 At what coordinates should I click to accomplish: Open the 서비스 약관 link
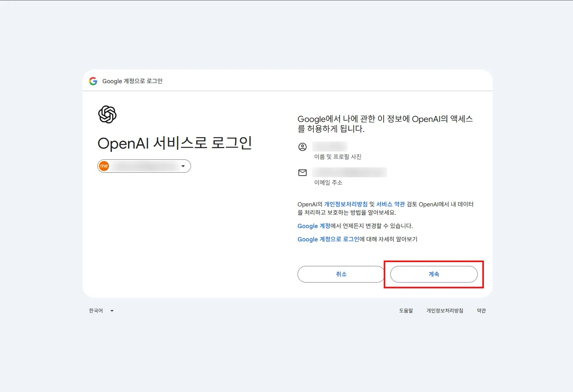coord(390,204)
